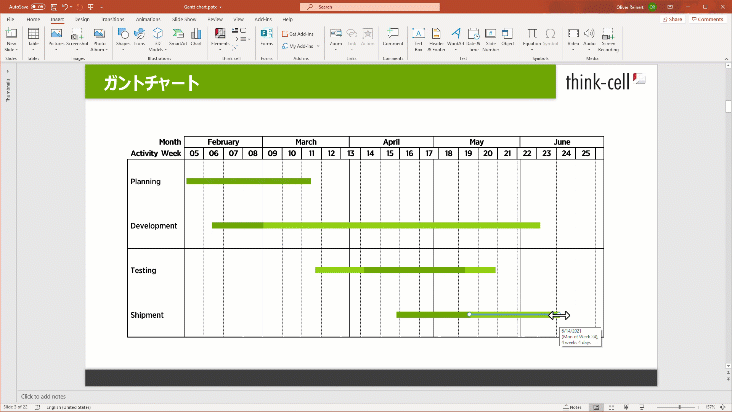Open the Undo history dropdown arrow
Screen dimensions: 732x412
[71, 7]
